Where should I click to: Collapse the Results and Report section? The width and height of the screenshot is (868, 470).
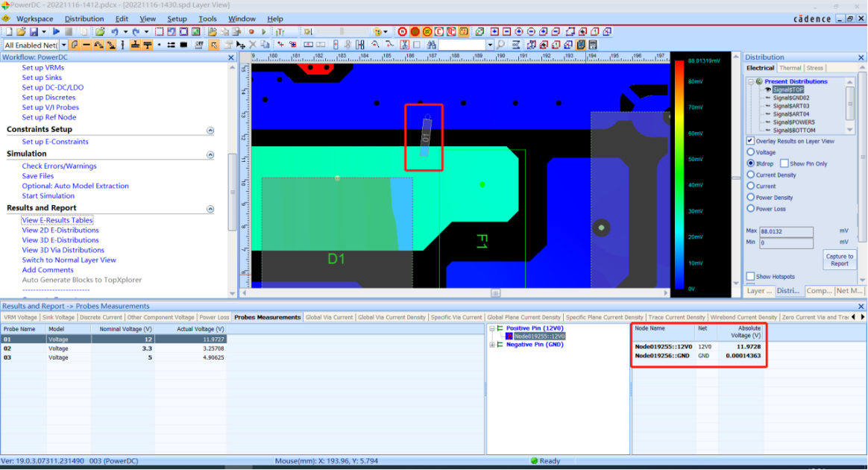(210, 209)
